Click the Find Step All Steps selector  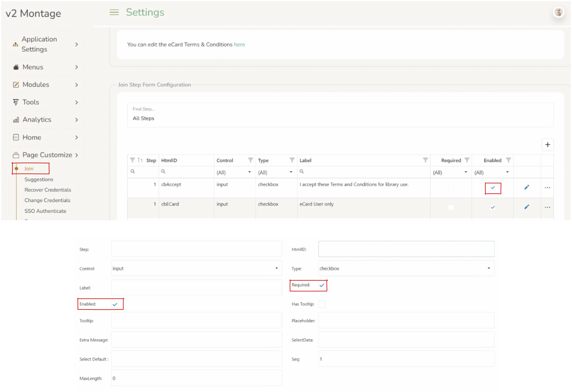pos(340,115)
